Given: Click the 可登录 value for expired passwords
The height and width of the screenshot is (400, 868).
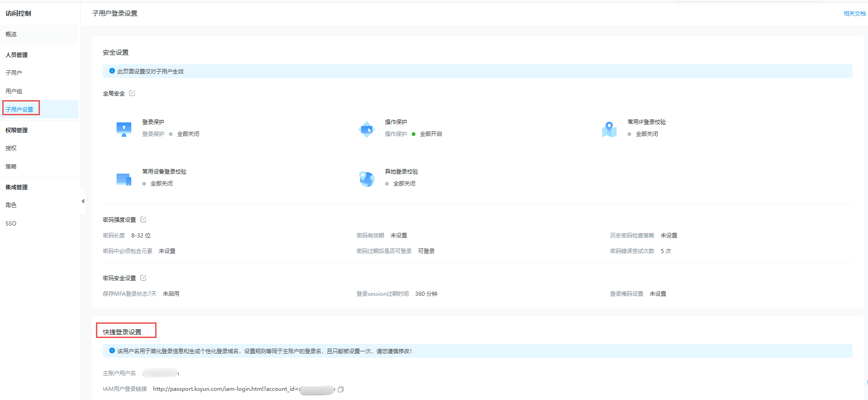Looking at the screenshot, I should [426, 251].
